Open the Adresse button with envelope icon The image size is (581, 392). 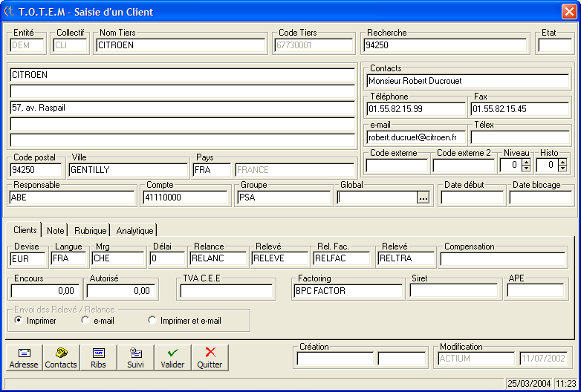24,358
